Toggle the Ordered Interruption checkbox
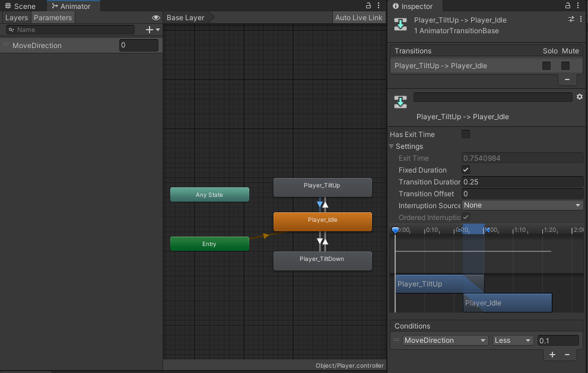This screenshot has width=588, height=373. pos(466,217)
